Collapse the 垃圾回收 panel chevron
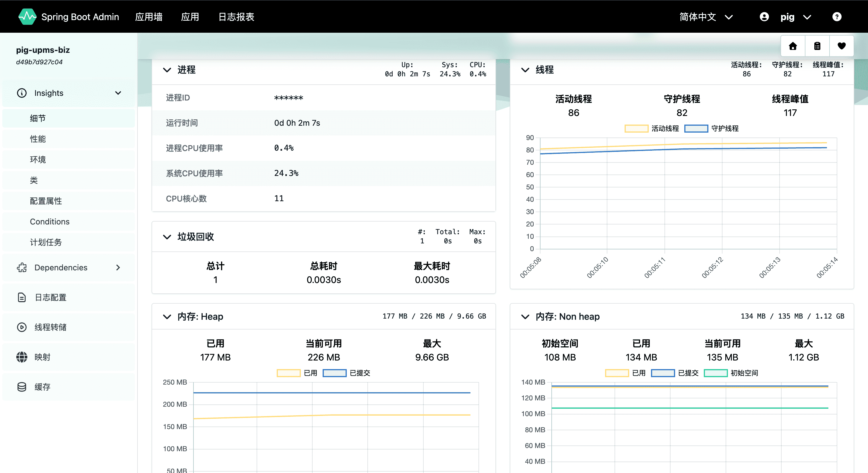 pyautogui.click(x=167, y=237)
